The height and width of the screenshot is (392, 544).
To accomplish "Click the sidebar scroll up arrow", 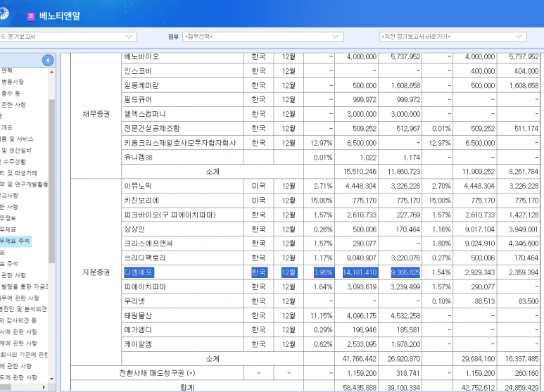I will (x=51, y=72).
